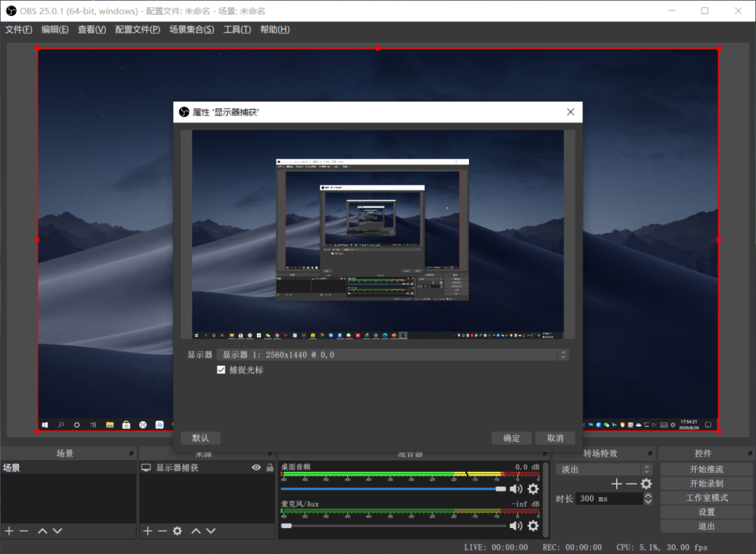
Task: Undock the 场景 panel with its float icon
Action: click(131, 453)
